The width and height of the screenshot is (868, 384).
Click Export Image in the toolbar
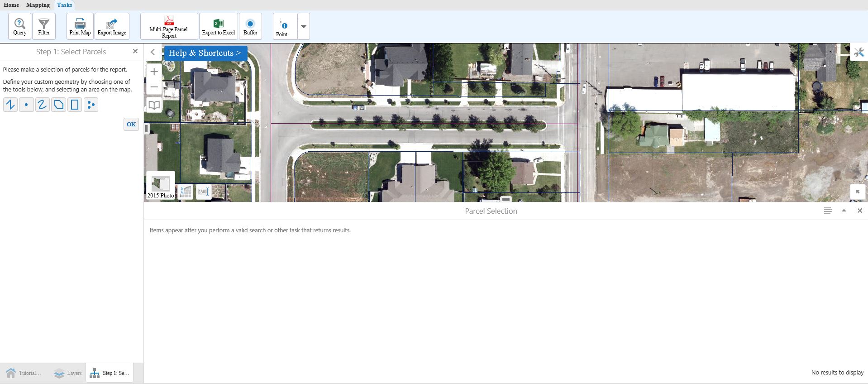click(x=112, y=26)
